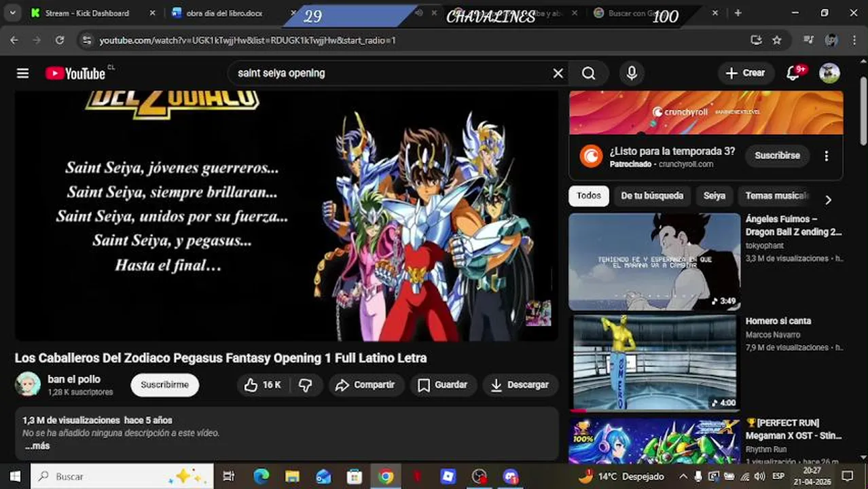The width and height of the screenshot is (868, 489).
Task: Like the video with thumbs up
Action: (x=263, y=385)
